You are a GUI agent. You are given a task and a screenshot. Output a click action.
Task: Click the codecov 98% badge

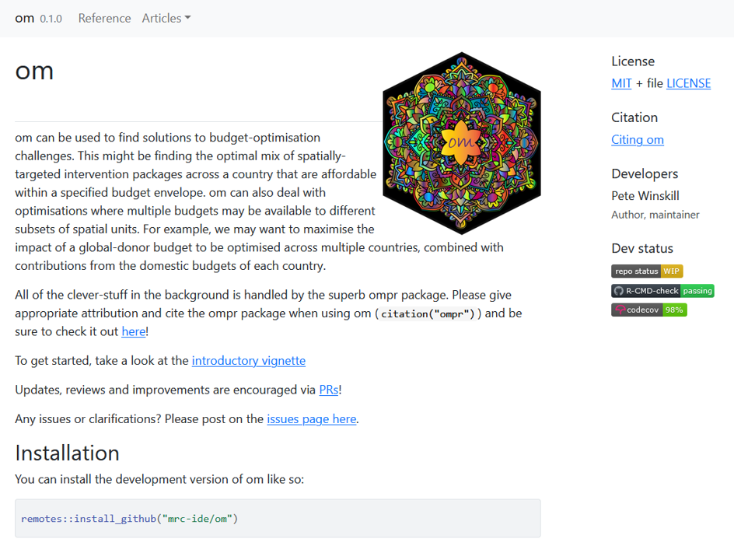[x=649, y=310]
